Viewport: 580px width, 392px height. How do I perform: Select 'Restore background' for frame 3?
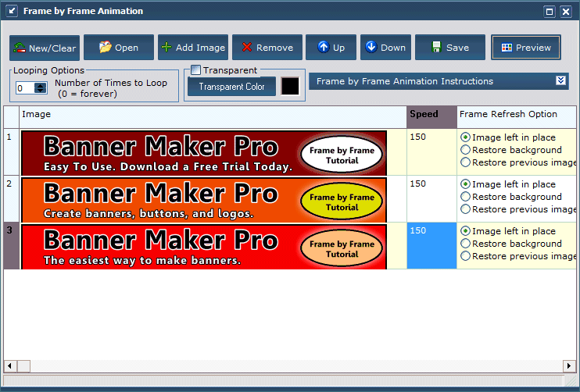[465, 244]
